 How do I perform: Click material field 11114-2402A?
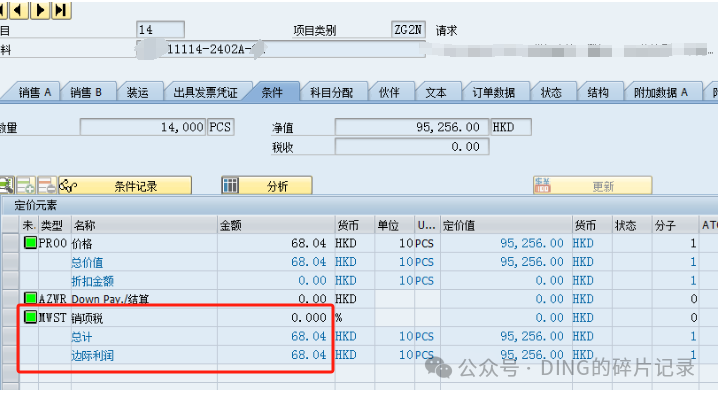(x=281, y=49)
